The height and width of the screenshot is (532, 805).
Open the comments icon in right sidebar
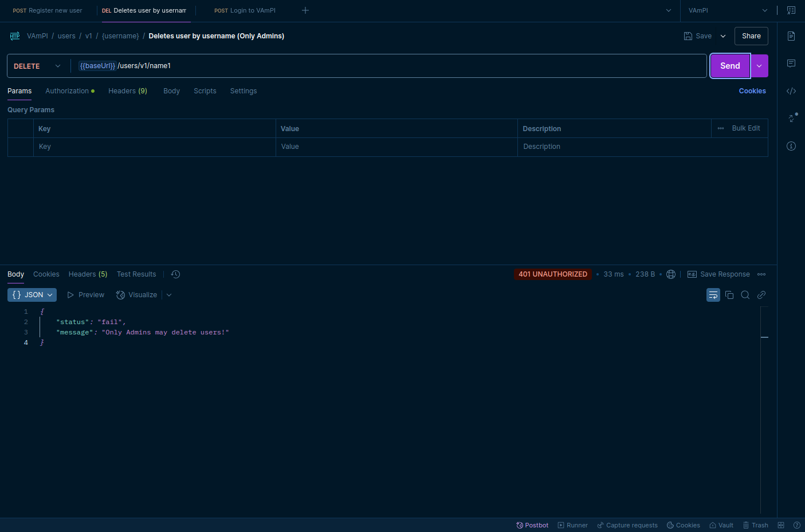(x=791, y=64)
